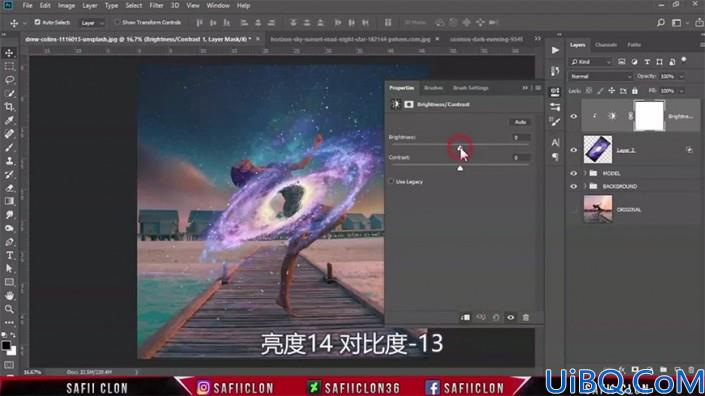
Task: Collapse the Properties panel with double arrows
Action: coord(525,88)
